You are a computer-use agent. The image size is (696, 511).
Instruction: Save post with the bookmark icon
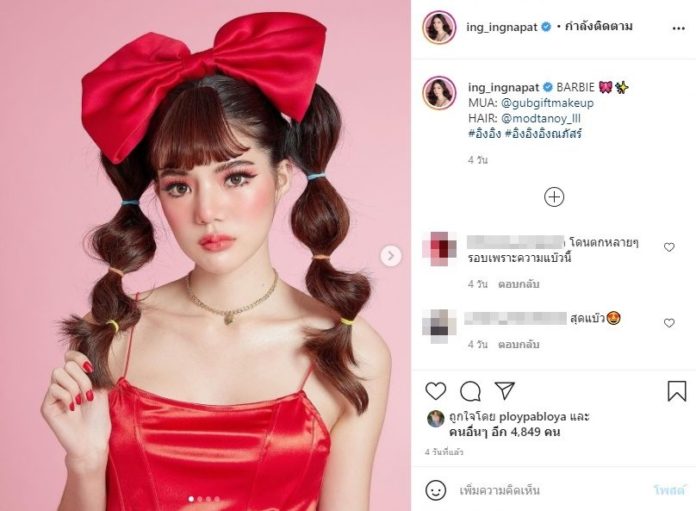point(677,391)
